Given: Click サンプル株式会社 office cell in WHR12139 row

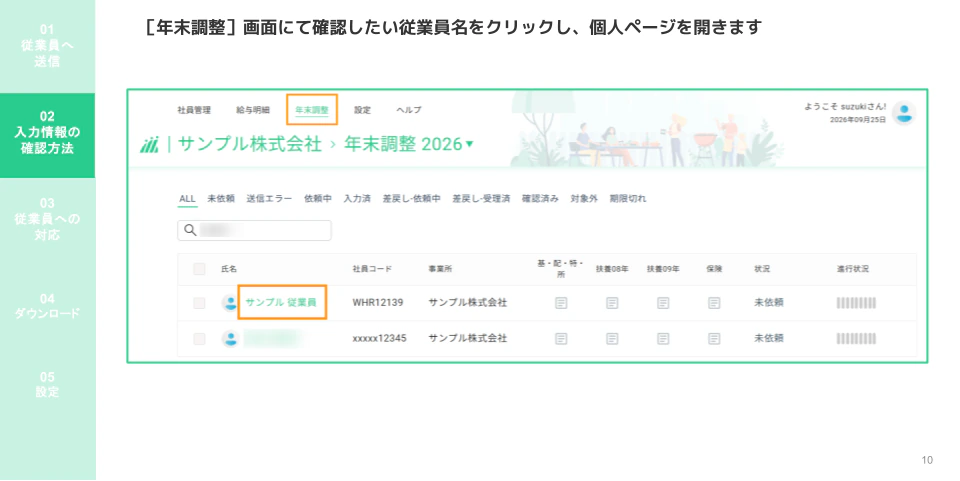Looking at the screenshot, I should coord(468,302).
